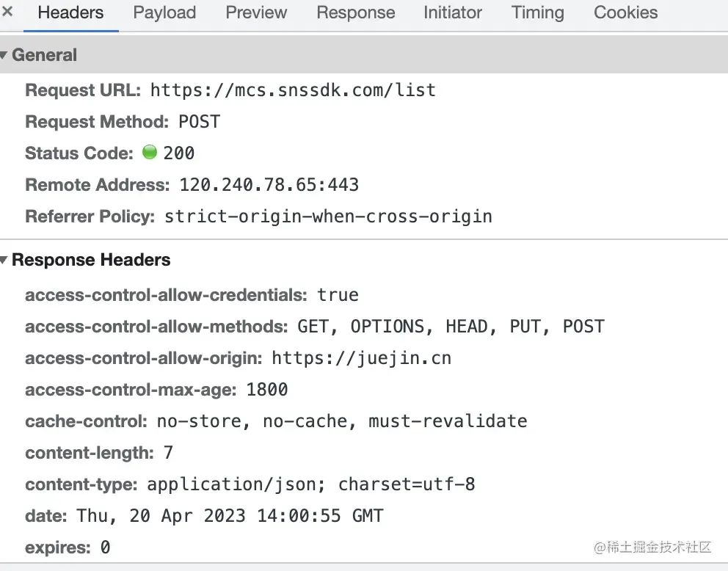Viewport: 728px width, 571px height.
Task: Open the Cookies tab
Action: tap(625, 12)
